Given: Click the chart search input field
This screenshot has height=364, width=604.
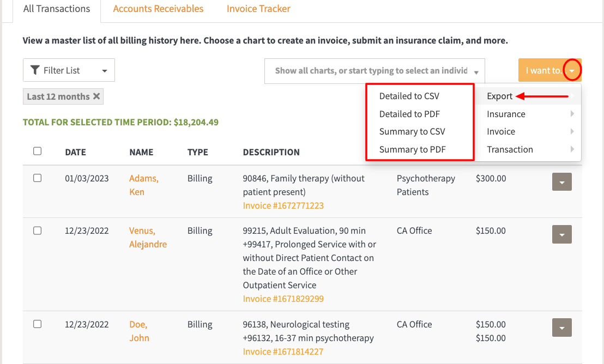Looking at the screenshot, I should 371,71.
